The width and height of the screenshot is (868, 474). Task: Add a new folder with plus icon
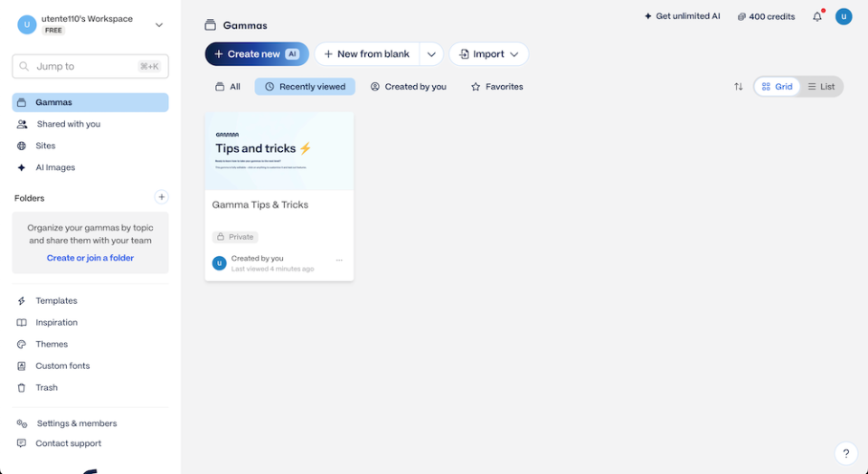click(x=161, y=197)
